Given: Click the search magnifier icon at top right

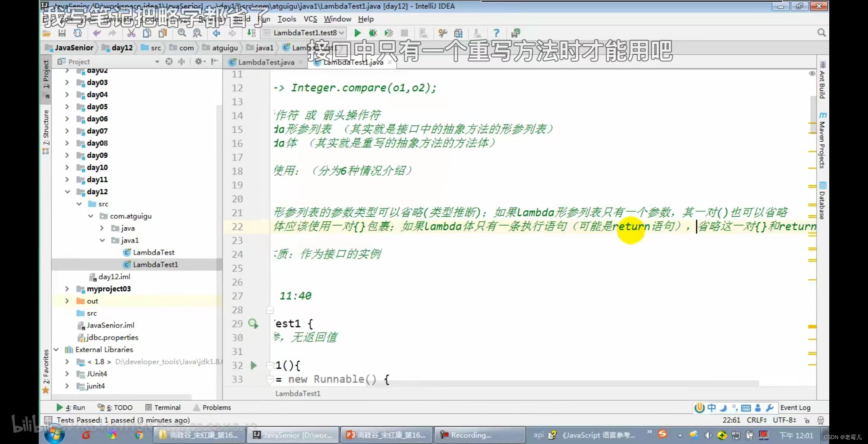Looking at the screenshot, I should [x=821, y=33].
